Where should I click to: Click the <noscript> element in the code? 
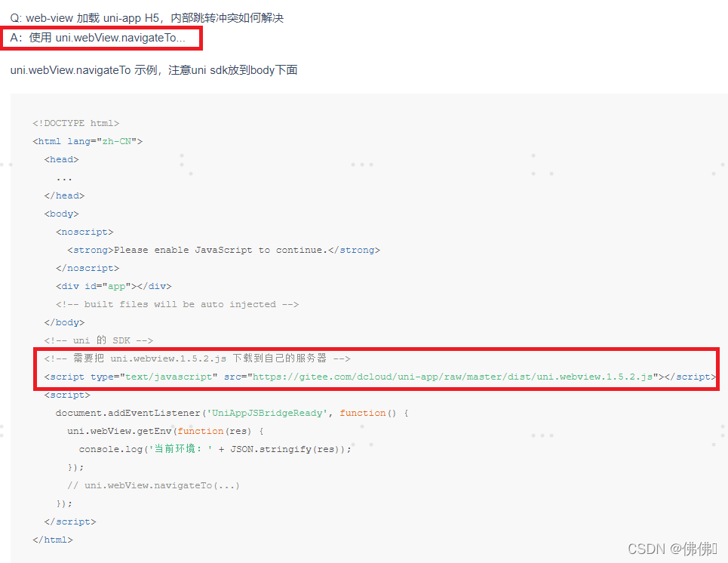84,232
